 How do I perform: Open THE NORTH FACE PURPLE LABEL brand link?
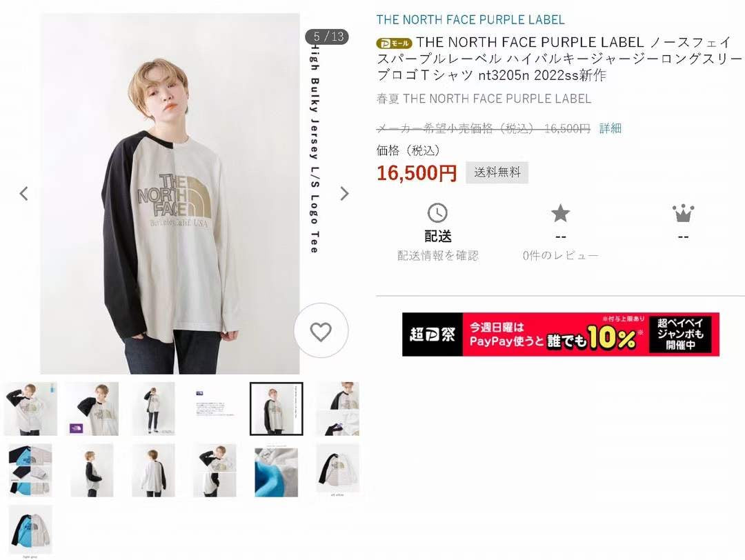click(470, 20)
